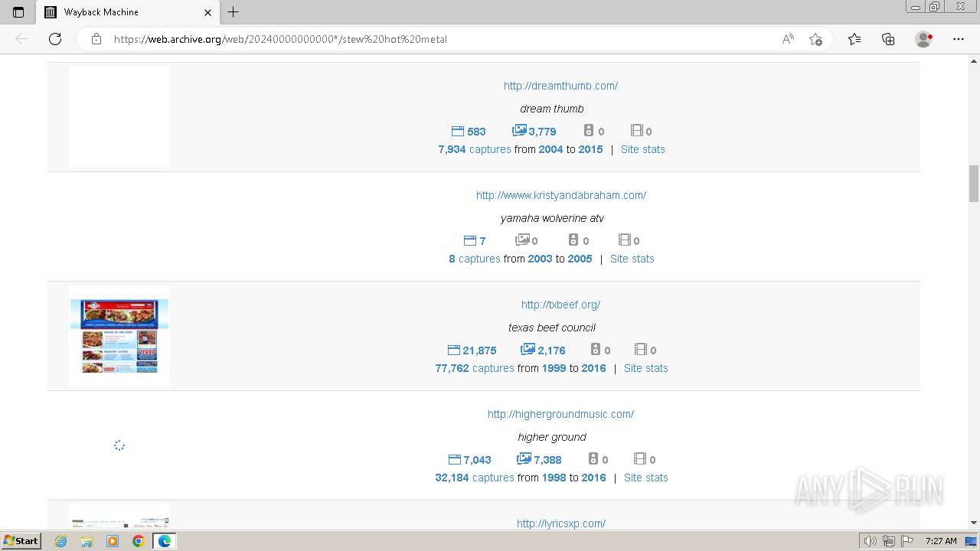Launch Chrome from taskbar
This screenshot has width=980, height=551.
pos(138,541)
